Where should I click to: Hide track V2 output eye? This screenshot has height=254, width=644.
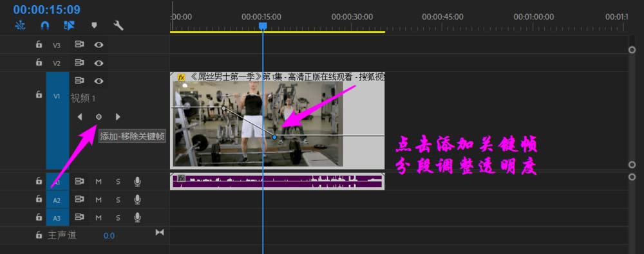pyautogui.click(x=99, y=63)
